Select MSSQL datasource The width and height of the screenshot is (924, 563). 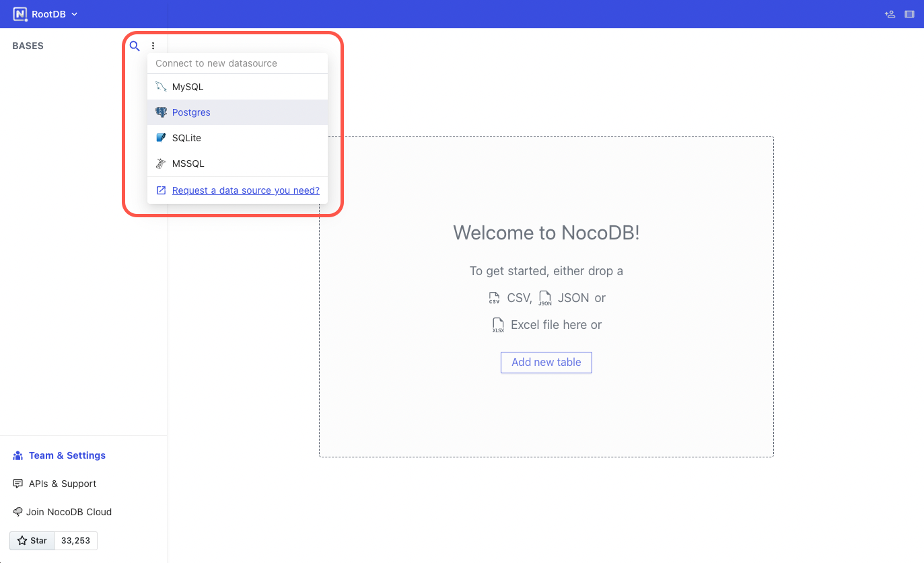(238, 163)
